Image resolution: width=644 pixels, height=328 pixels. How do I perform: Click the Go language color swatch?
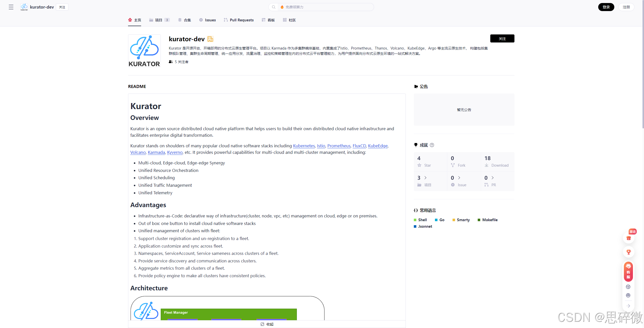(436, 220)
